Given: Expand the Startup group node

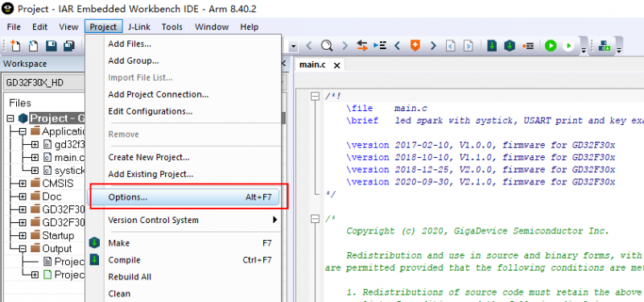Looking at the screenshot, I should point(23,236).
